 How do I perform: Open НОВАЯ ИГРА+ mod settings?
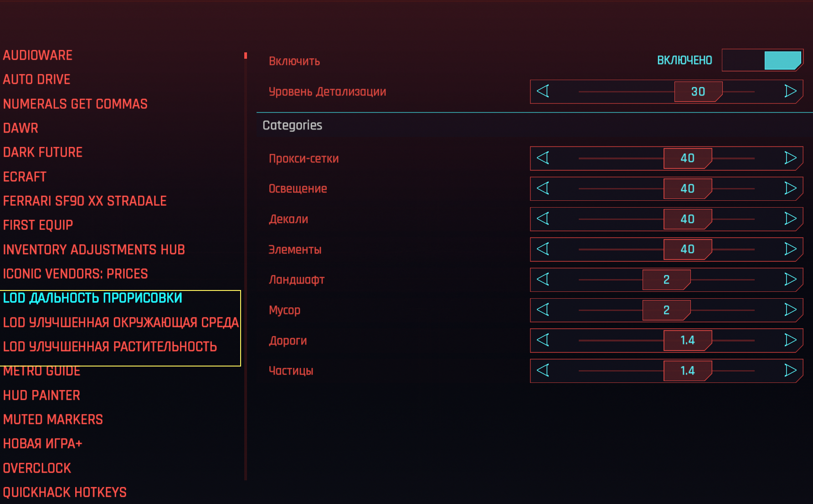[42, 443]
